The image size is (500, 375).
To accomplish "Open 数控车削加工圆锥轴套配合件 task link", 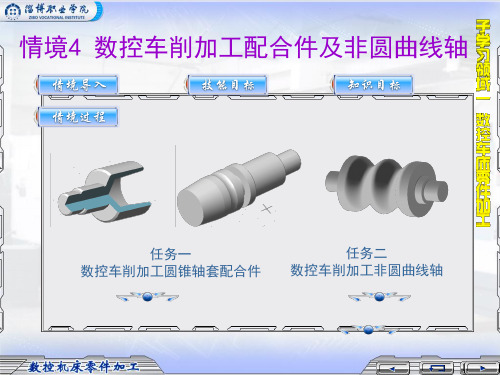I will (x=170, y=271).
